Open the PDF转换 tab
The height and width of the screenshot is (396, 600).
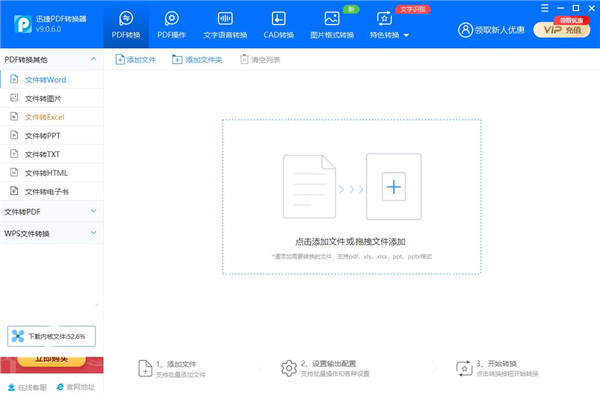click(126, 25)
